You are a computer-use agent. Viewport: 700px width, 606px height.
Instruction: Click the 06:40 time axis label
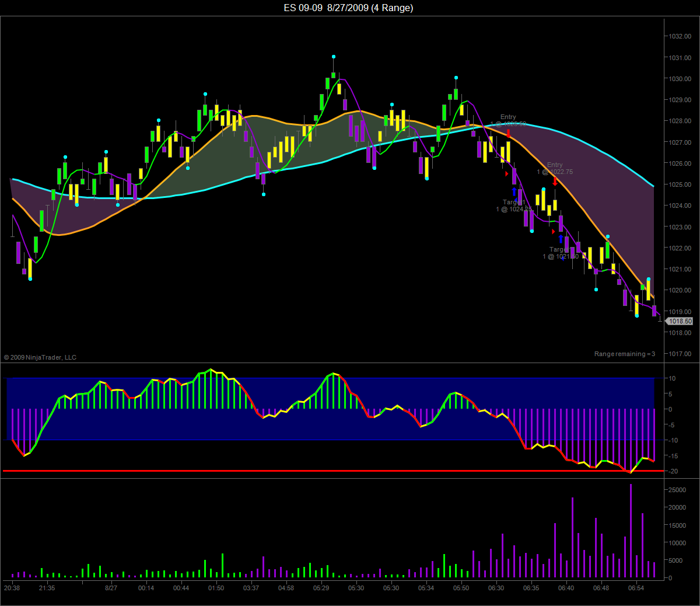[x=566, y=588]
